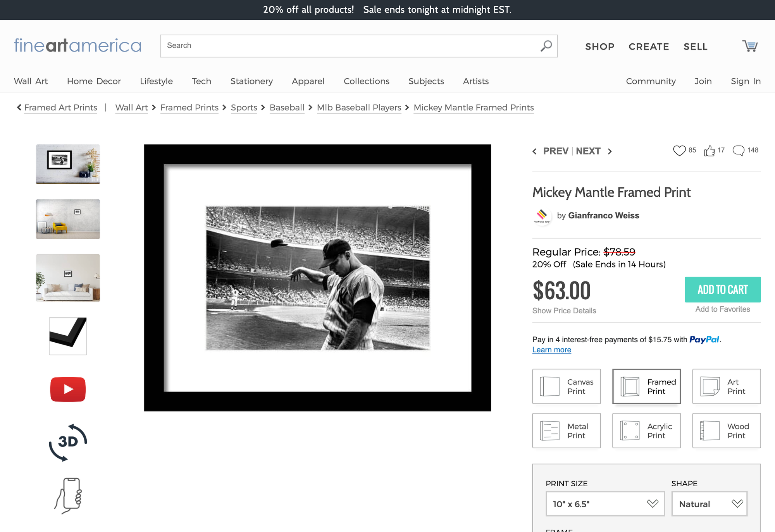The image size is (775, 532).
Task: Open the 3D rotation preview
Action: [67, 441]
